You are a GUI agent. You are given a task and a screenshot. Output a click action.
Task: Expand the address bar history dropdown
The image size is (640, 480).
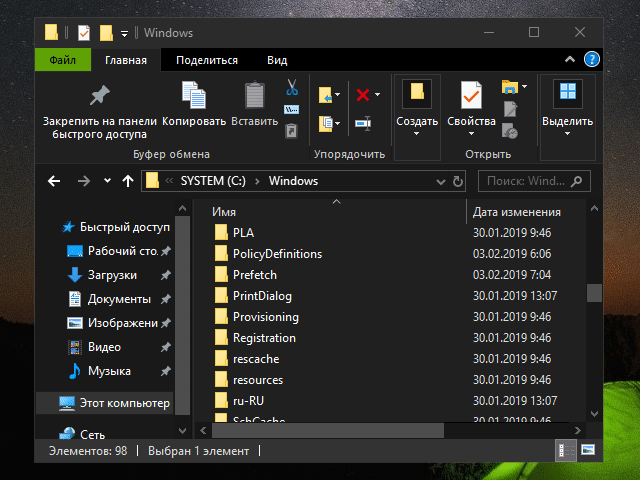(440, 181)
